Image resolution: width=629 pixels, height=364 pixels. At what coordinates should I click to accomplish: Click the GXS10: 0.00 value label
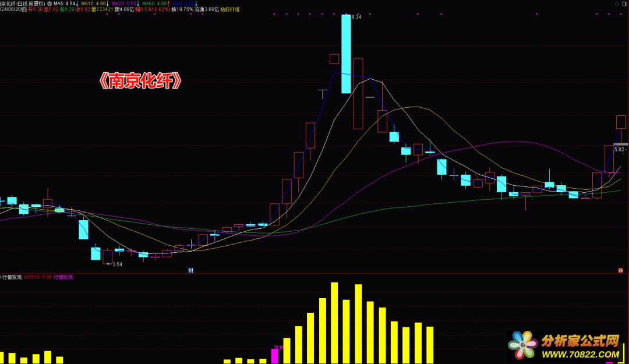[38, 277]
